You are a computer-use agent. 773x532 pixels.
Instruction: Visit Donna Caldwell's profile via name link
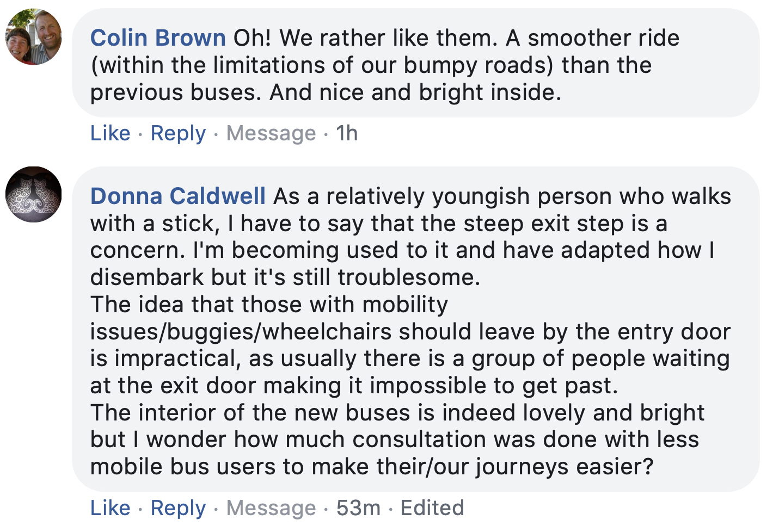tap(178, 196)
